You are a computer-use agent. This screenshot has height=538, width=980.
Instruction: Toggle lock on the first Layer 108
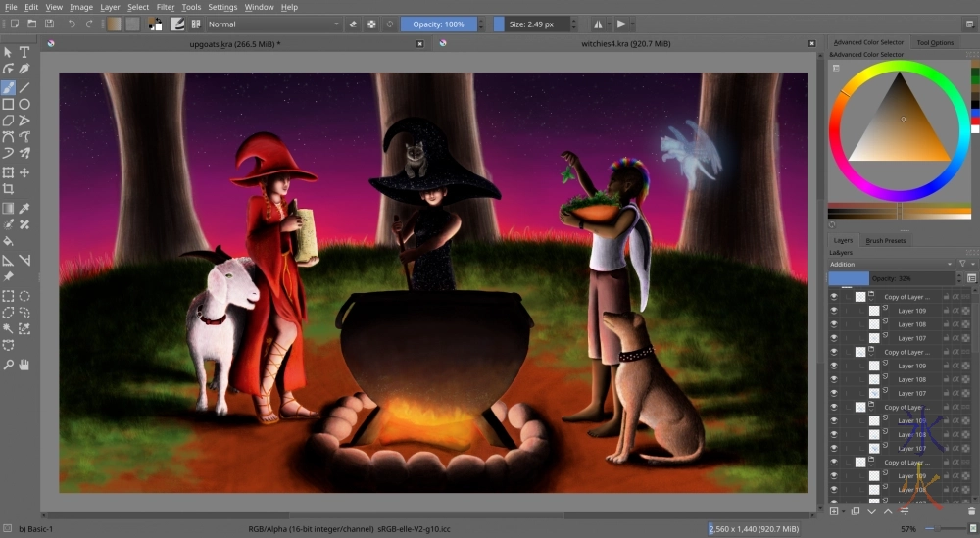coord(946,324)
